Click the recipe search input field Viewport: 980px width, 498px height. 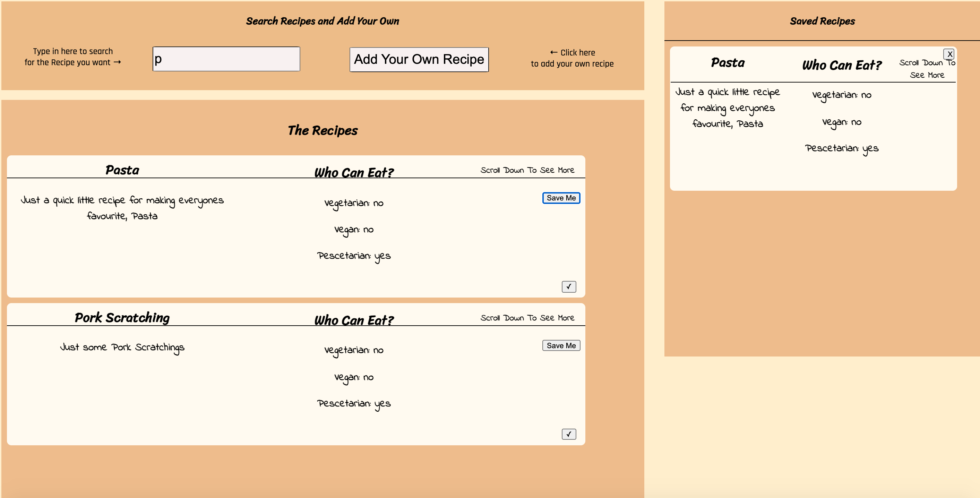click(226, 59)
